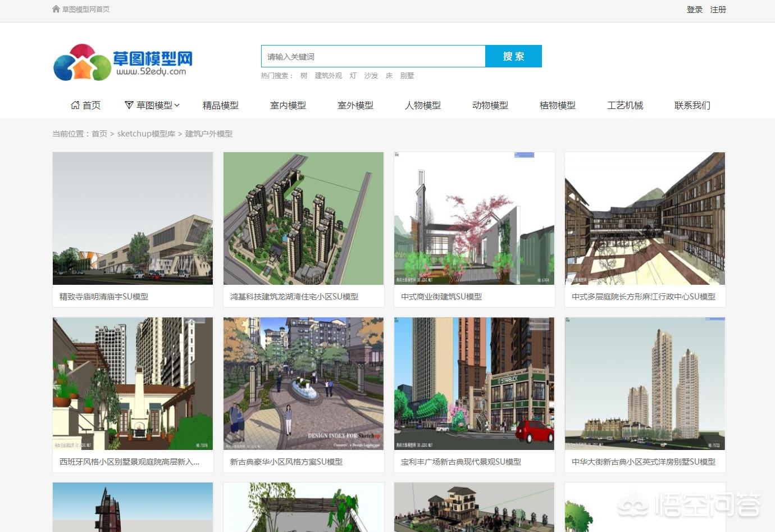Click title text 宝利丰广场新古典现代景观SU模型
This screenshot has height=532, width=775.
461,462
